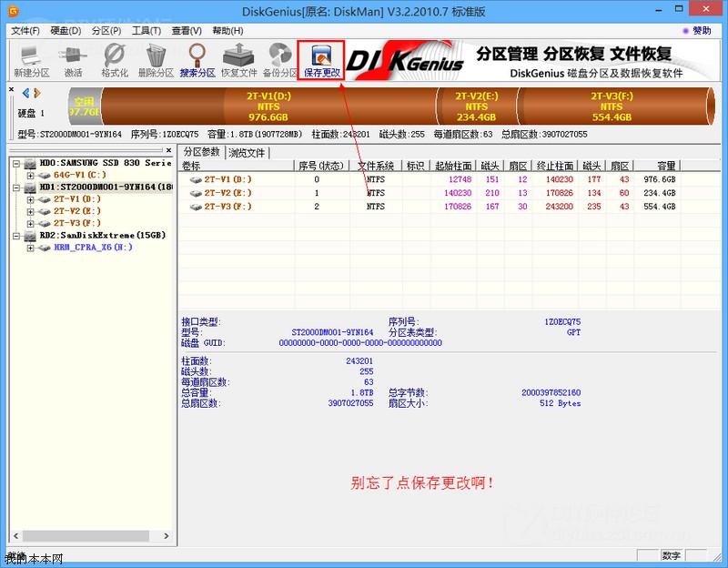The width and height of the screenshot is (728, 568).
Task: Click the 序号(状态) column header
Action: tap(321, 166)
